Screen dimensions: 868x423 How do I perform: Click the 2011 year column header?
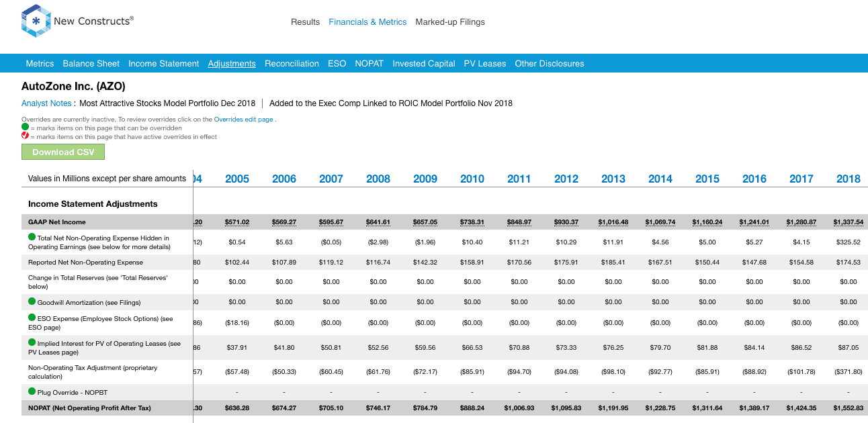(x=519, y=179)
